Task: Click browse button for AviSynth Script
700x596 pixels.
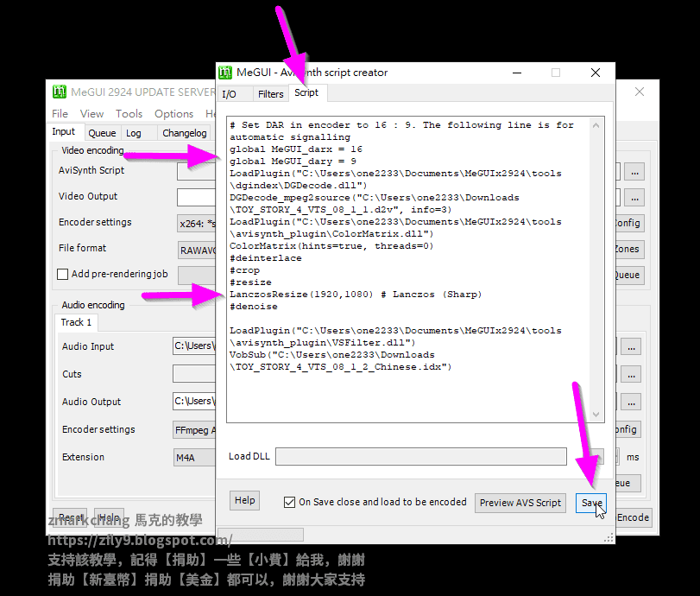Action: 634,172
